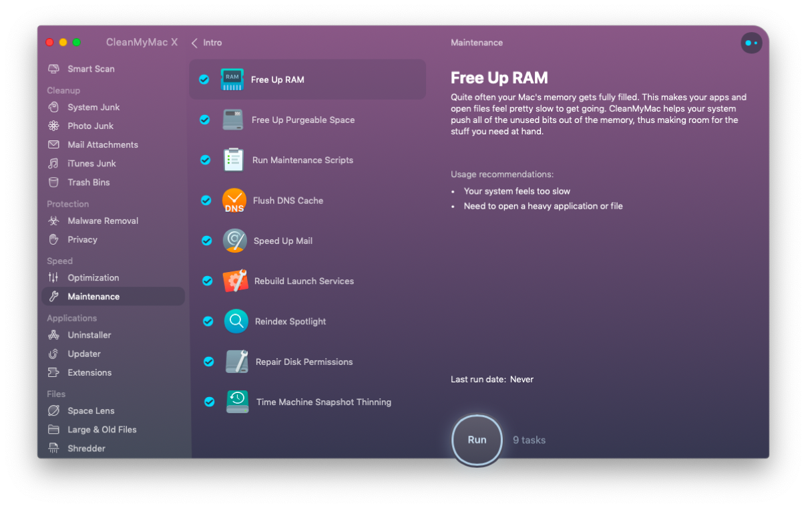Image resolution: width=812 pixels, height=508 pixels.
Task: Click the System Junk icon in sidebar
Action: (x=54, y=107)
